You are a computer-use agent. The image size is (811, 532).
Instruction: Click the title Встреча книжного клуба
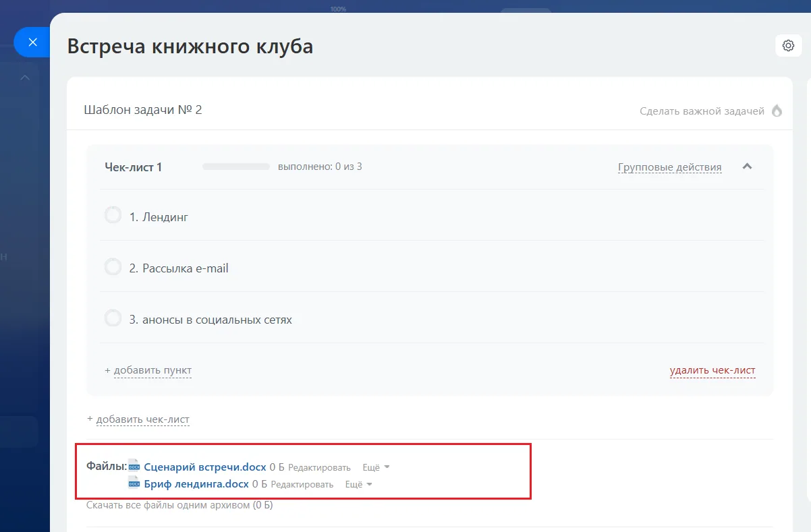[x=190, y=47]
